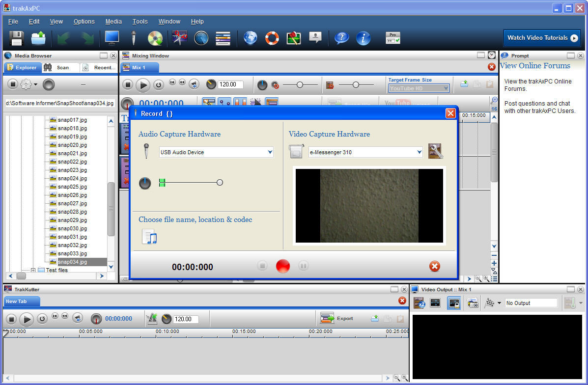Click the audio editor hammer icon in the toolbar
The image size is (588, 385).
294,38
